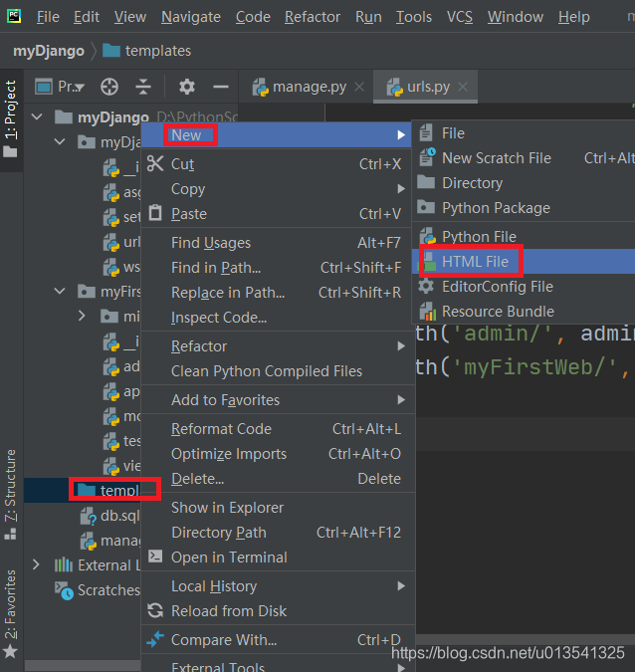Select New Scratch File in submenu
Screen dimensions: 635x672
point(524,158)
